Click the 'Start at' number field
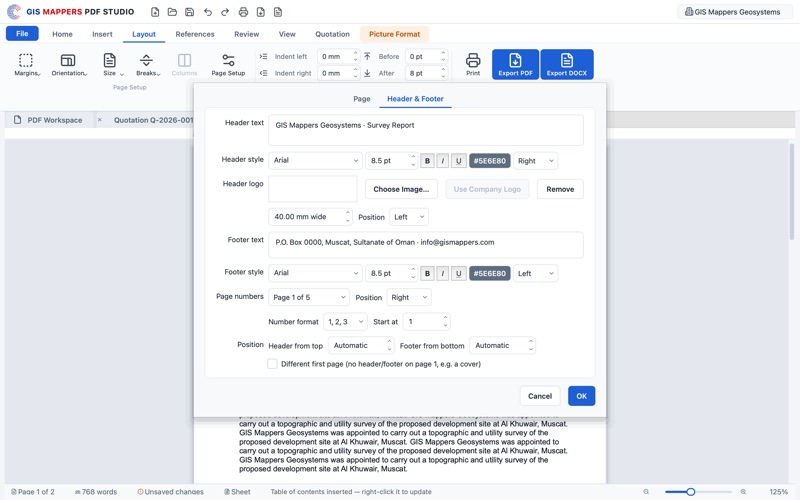 point(427,322)
